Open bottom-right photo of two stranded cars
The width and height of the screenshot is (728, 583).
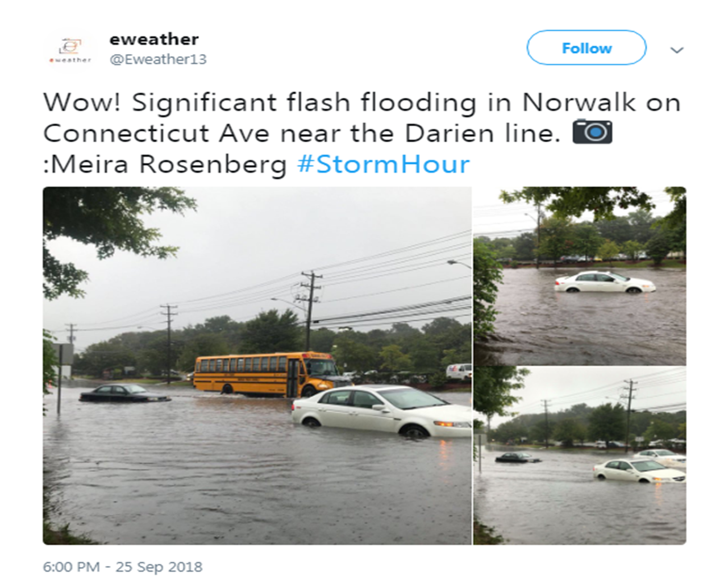(x=580, y=456)
